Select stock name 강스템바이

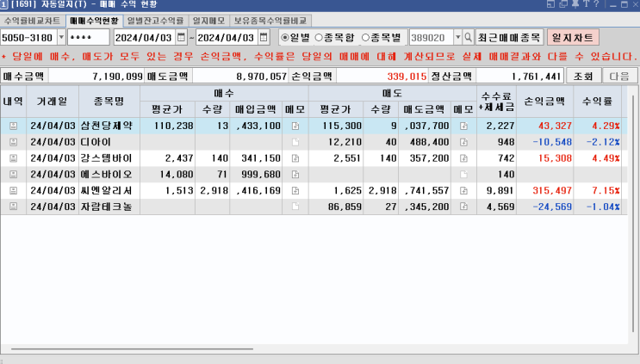(x=107, y=158)
